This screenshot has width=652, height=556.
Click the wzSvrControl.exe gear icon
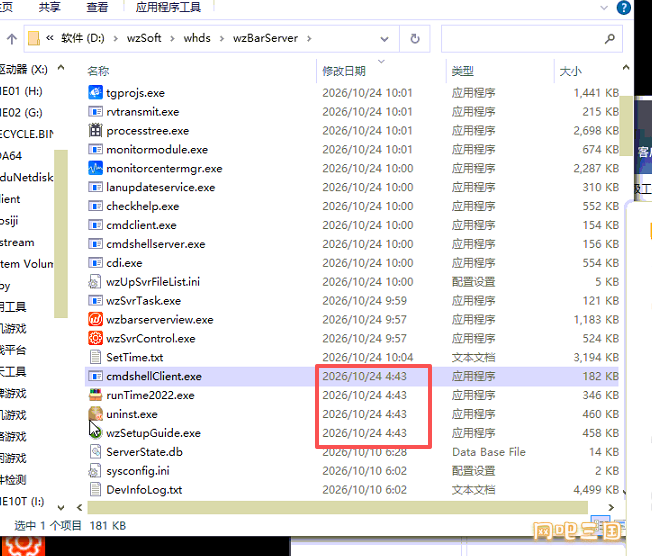pyautogui.click(x=95, y=338)
